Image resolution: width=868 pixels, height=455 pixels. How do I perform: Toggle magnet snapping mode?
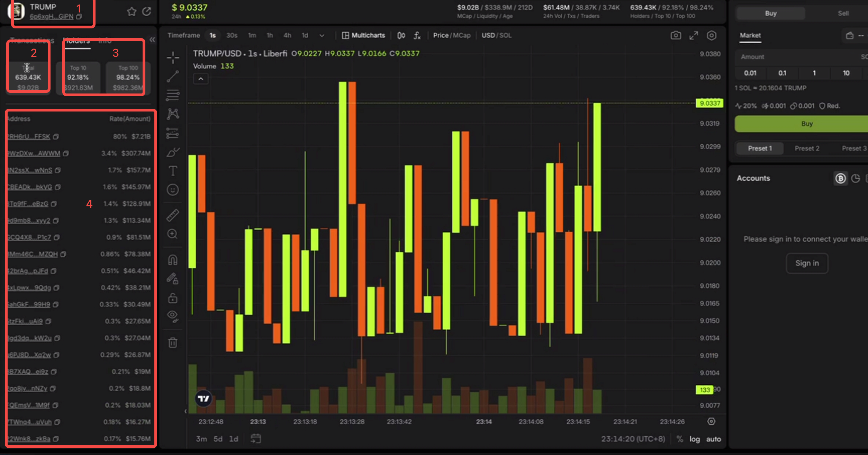pos(173,260)
